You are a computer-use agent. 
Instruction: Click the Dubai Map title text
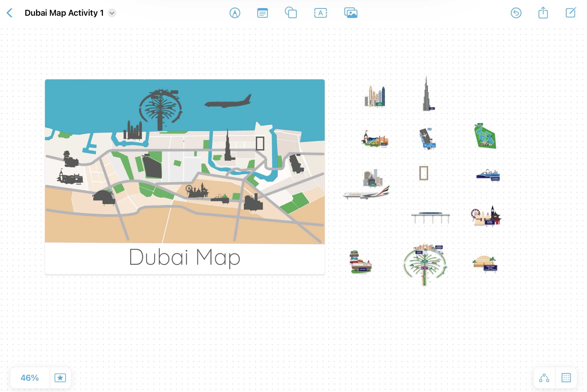click(x=184, y=257)
